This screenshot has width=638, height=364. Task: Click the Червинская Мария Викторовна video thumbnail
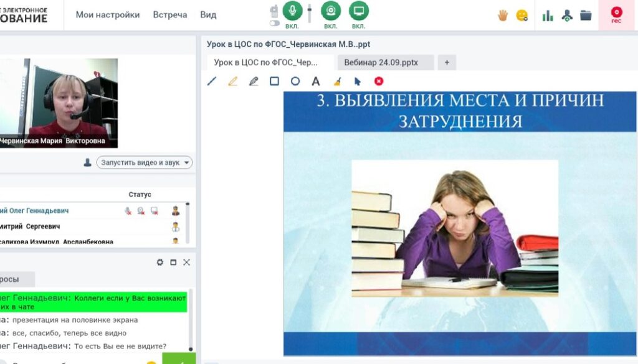pyautogui.click(x=59, y=103)
